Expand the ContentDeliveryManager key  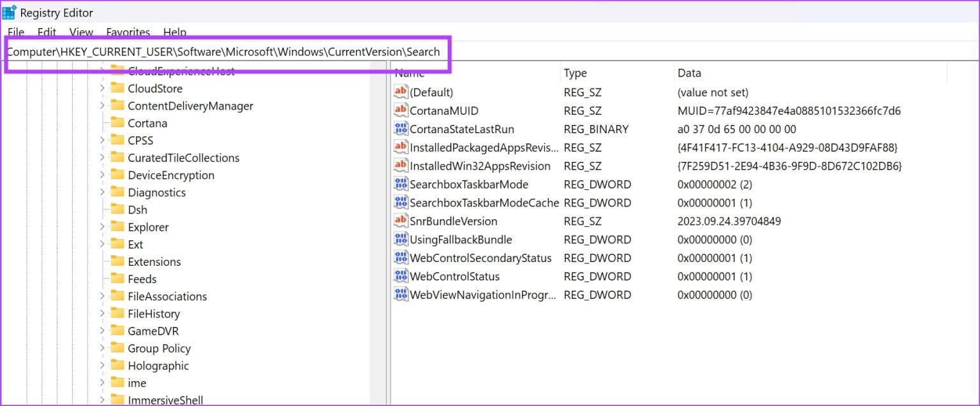pos(102,106)
